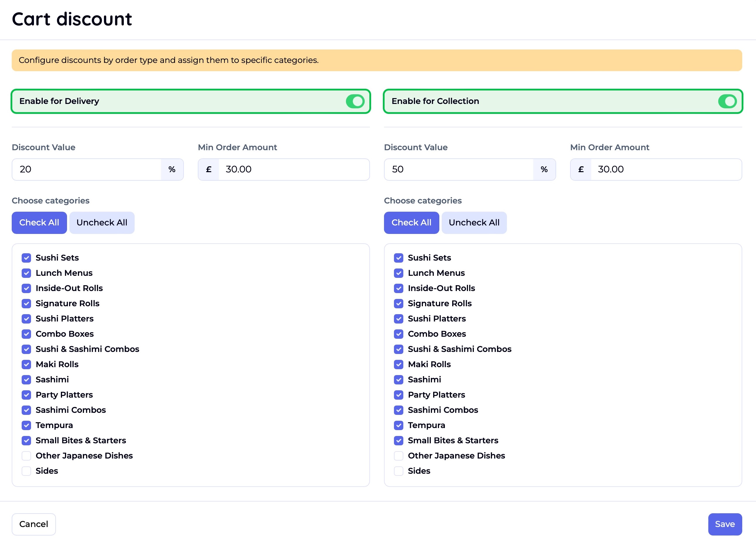The height and width of the screenshot is (544, 756).
Task: Toggle the Enable for Delivery switch
Action: [355, 101]
